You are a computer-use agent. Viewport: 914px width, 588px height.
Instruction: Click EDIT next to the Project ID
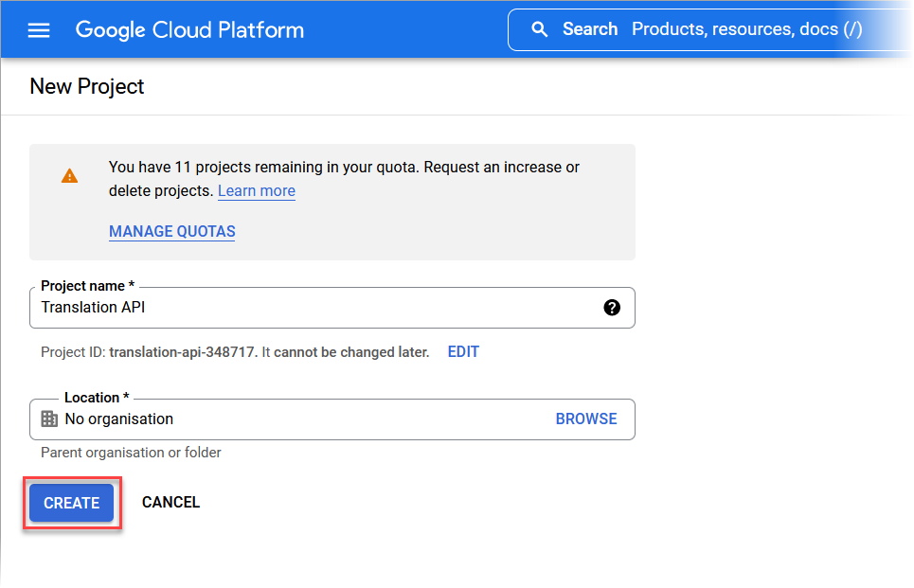point(463,351)
